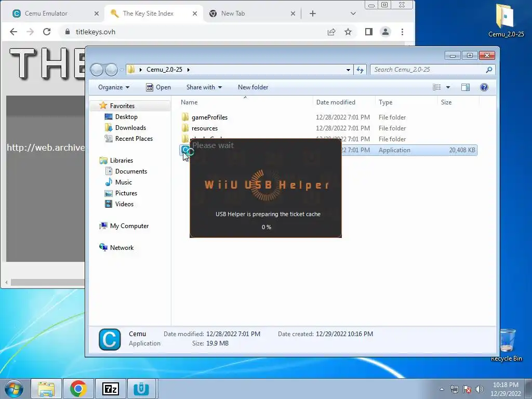
Task: Open Chrome profile avatar button
Action: point(385,32)
